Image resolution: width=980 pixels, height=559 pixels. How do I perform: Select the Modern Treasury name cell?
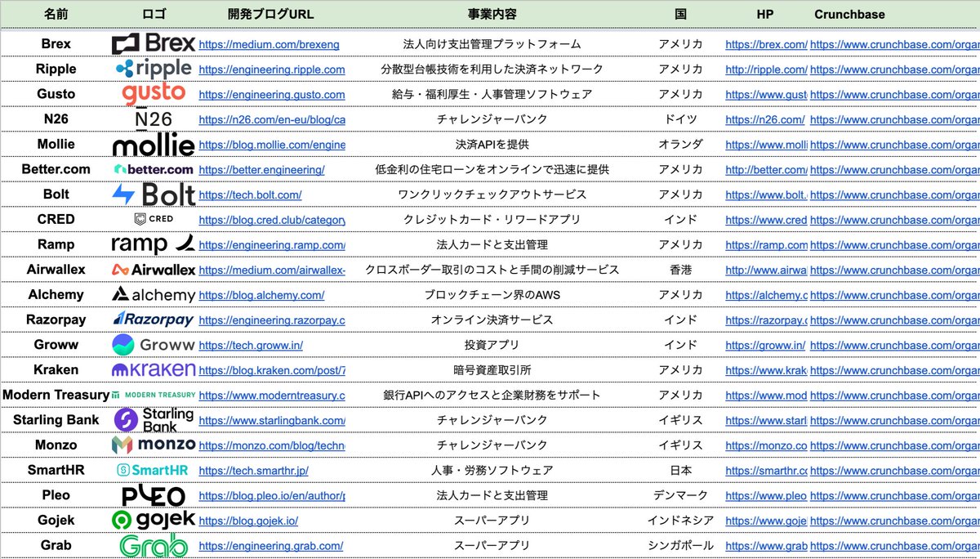click(56, 395)
